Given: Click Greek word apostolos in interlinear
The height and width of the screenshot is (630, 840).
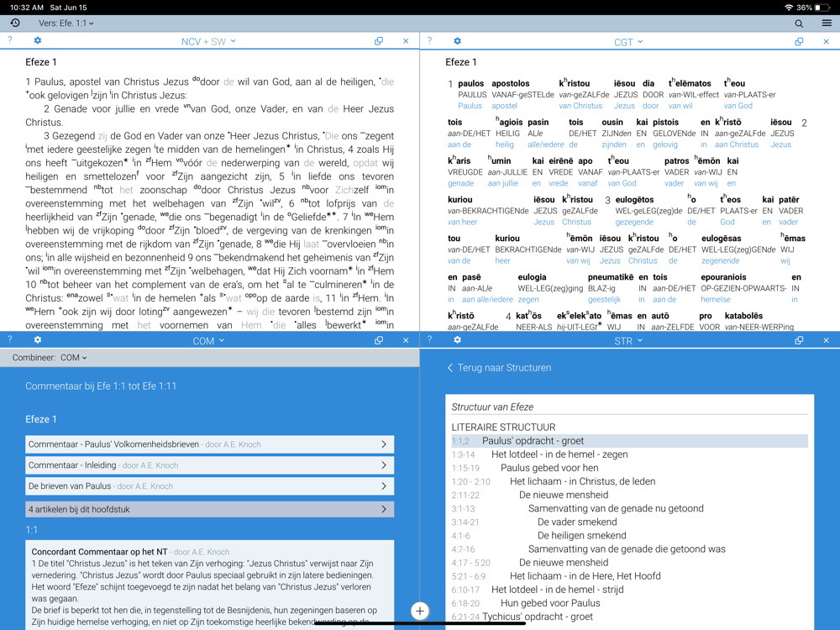Looking at the screenshot, I should [510, 83].
